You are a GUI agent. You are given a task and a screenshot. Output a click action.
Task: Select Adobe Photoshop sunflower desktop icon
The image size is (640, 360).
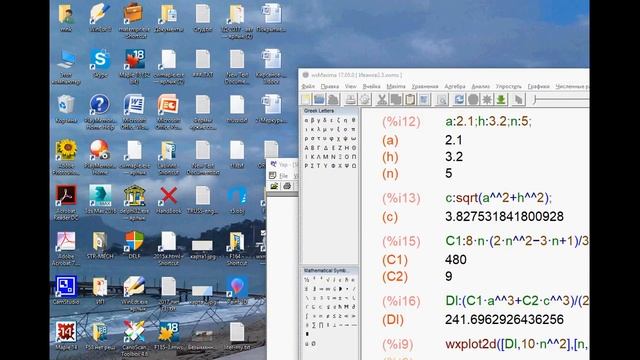pyautogui.click(x=66, y=158)
